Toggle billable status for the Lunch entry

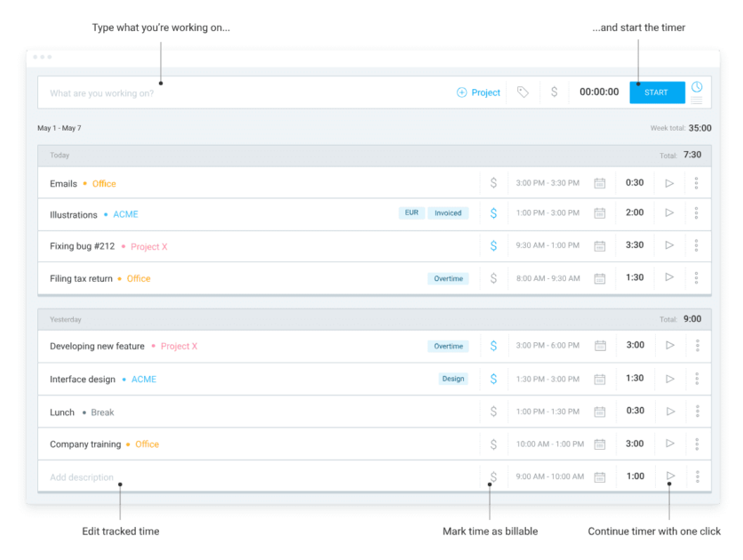tap(493, 412)
